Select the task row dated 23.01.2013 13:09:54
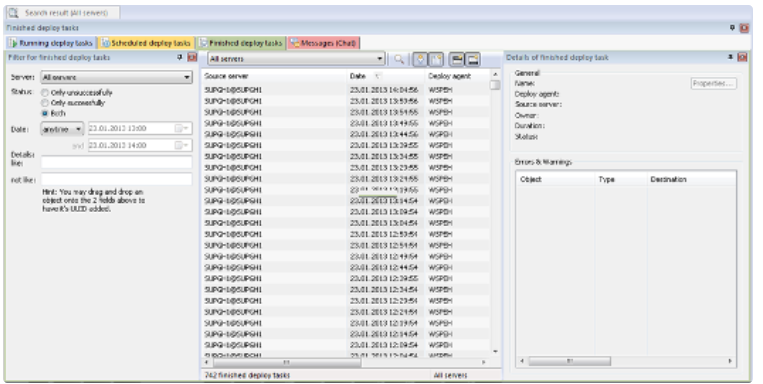763x384 pixels. [346, 212]
